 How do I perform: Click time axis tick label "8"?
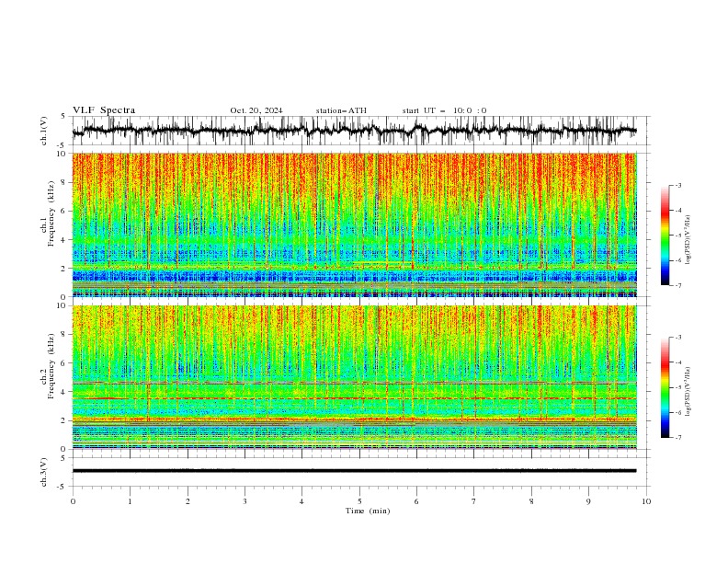pyautogui.click(x=531, y=501)
